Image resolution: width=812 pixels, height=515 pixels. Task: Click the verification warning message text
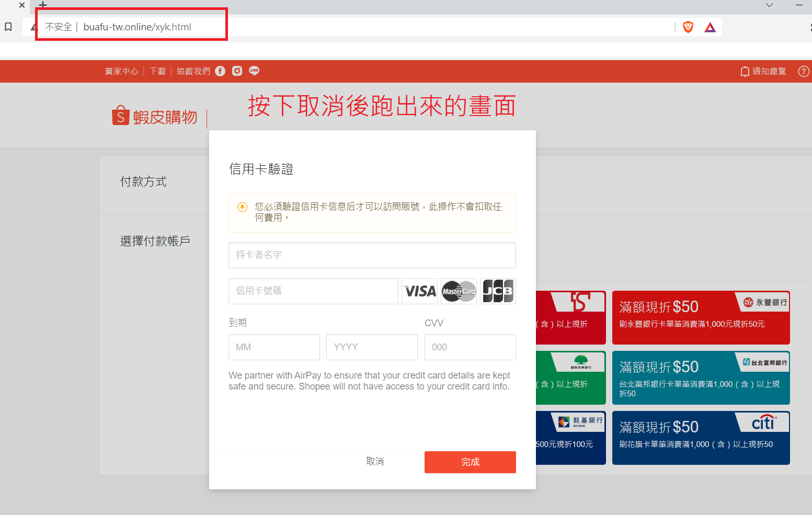pyautogui.click(x=378, y=212)
